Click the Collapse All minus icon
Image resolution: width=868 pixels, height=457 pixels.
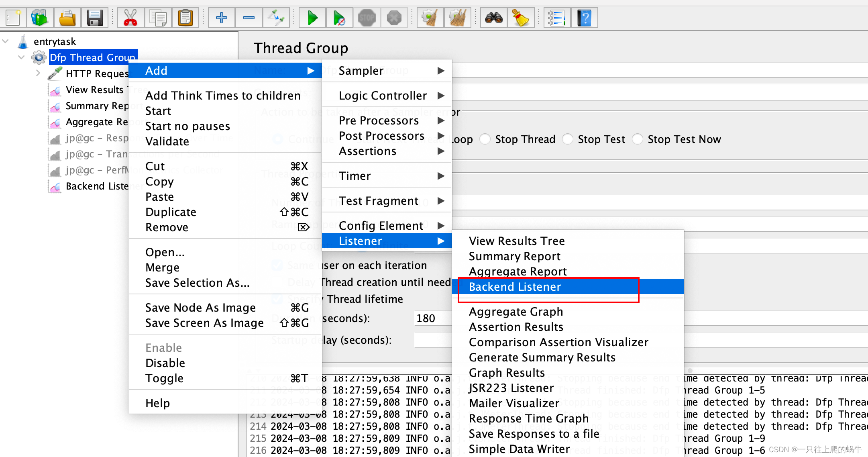tap(249, 18)
